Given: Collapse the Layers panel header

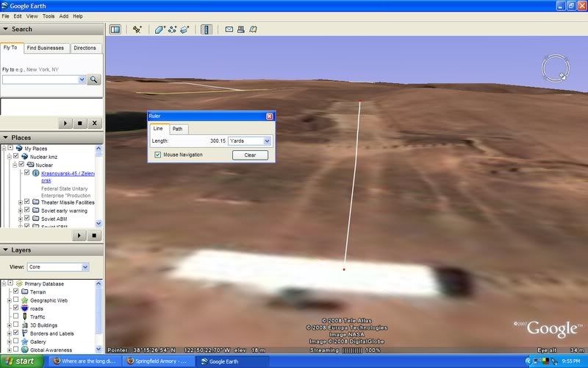Looking at the screenshot, I should coord(51,250).
